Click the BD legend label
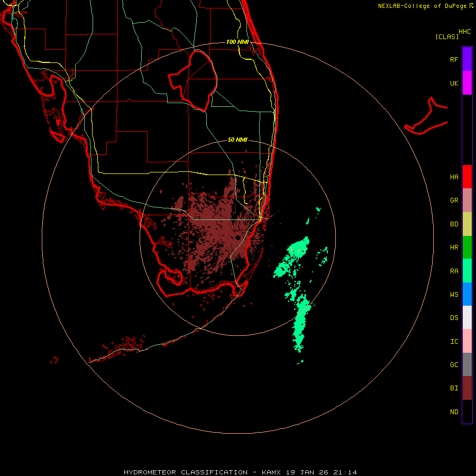The width and height of the screenshot is (476, 476). 454,224
